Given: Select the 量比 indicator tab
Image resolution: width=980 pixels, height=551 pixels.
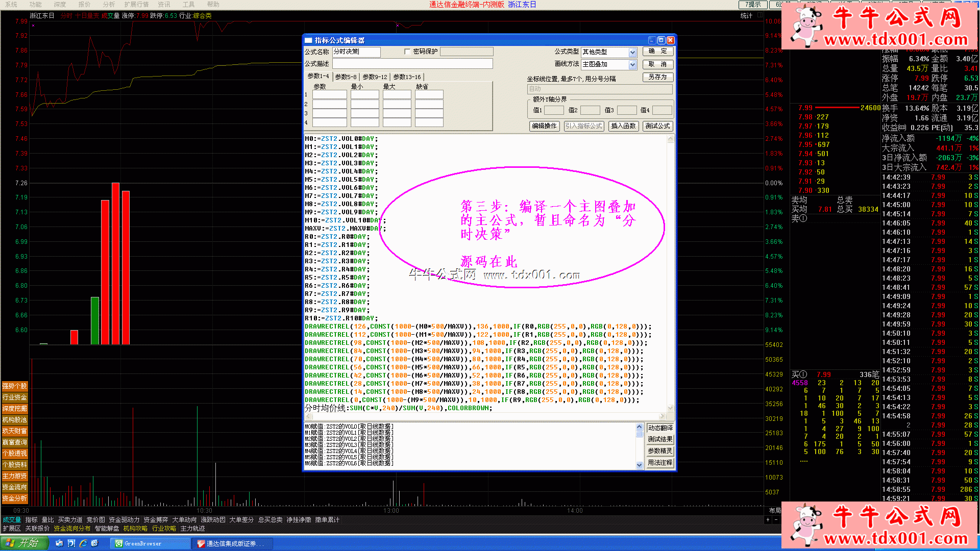Looking at the screenshot, I should [x=47, y=520].
